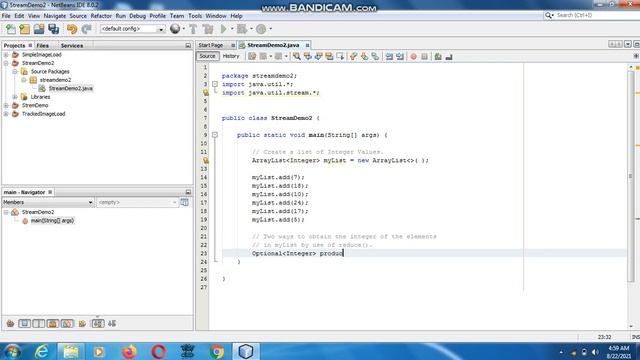Screen dimensions: 640x360
Task: Click the web browser globe icon in toolbar
Action: (x=175, y=29)
